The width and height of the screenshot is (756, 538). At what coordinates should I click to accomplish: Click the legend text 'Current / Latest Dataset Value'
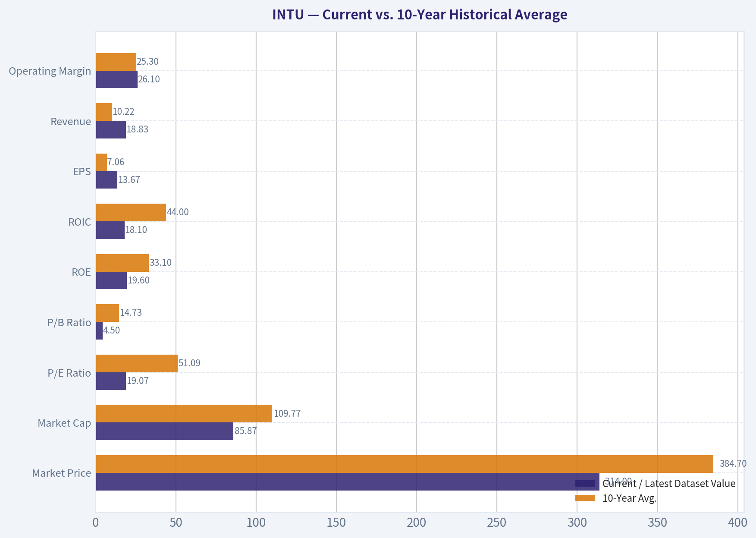pos(669,484)
